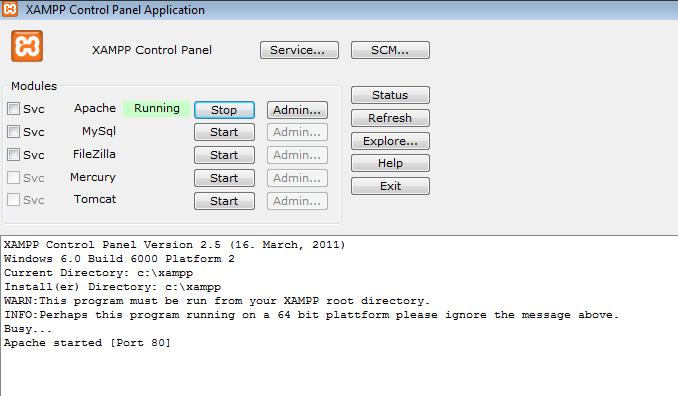Start the Mercury module
Screen dimensions: 678x396
tap(224, 178)
